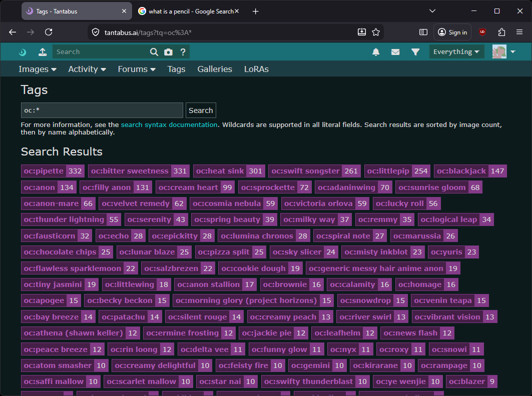This screenshot has width=532, height=396.
Task: Open the oc:heat sink tag
Action: click(x=229, y=171)
